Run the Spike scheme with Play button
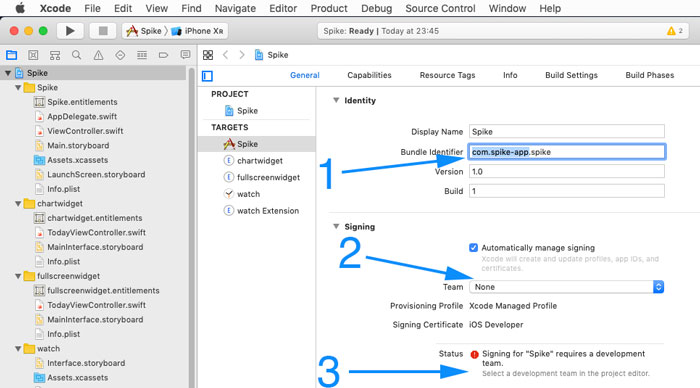 point(70,31)
